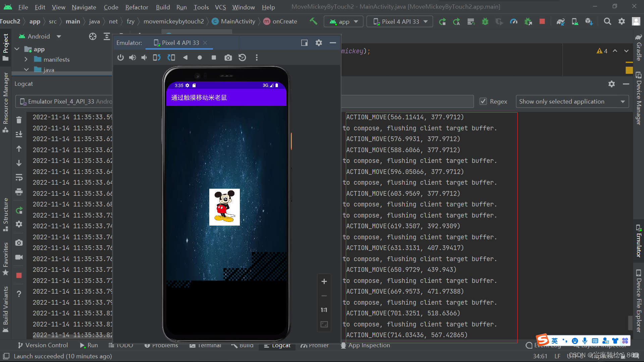Click logcat down-the-stack-trace arrow
The image size is (644, 362).
tap(19, 163)
